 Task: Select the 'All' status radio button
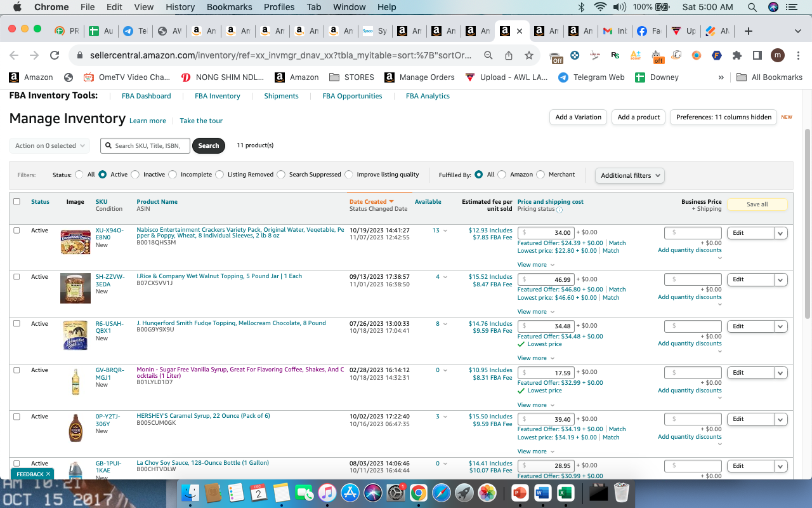tap(79, 175)
